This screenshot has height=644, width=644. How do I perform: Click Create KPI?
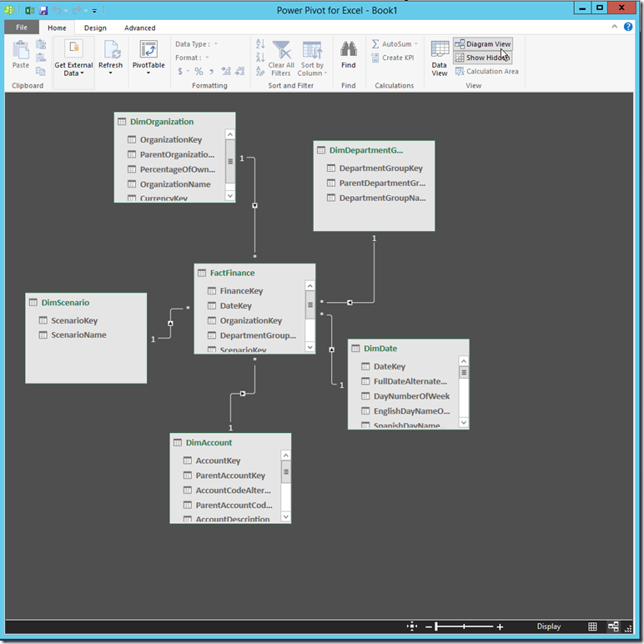point(393,58)
